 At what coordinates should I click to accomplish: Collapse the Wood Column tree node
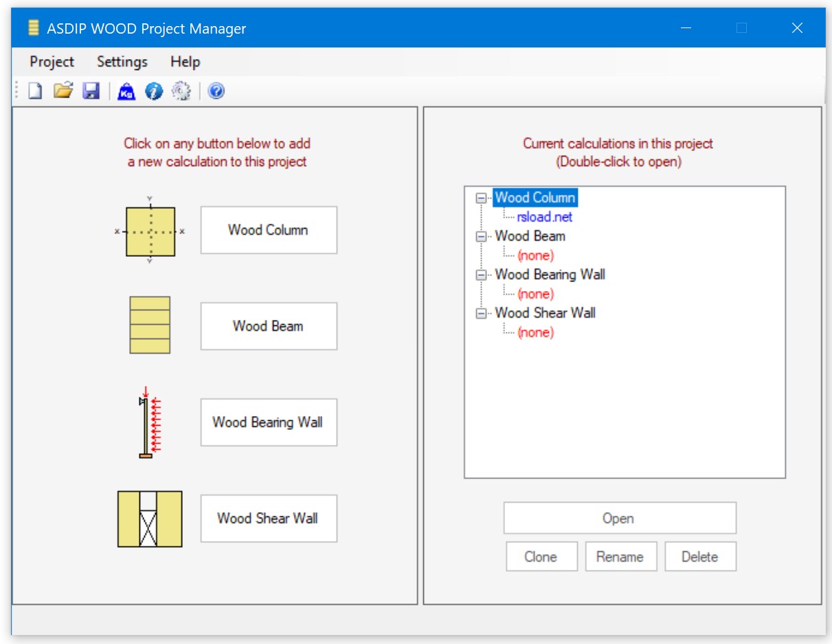tap(482, 198)
